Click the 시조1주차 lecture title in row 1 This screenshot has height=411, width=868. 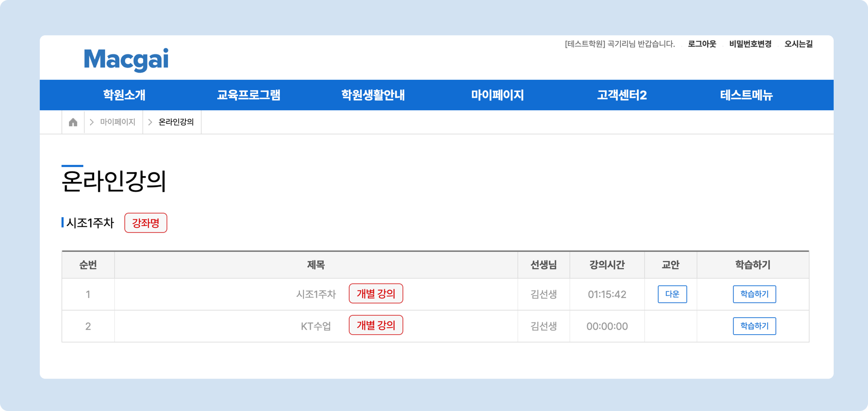[x=316, y=294]
